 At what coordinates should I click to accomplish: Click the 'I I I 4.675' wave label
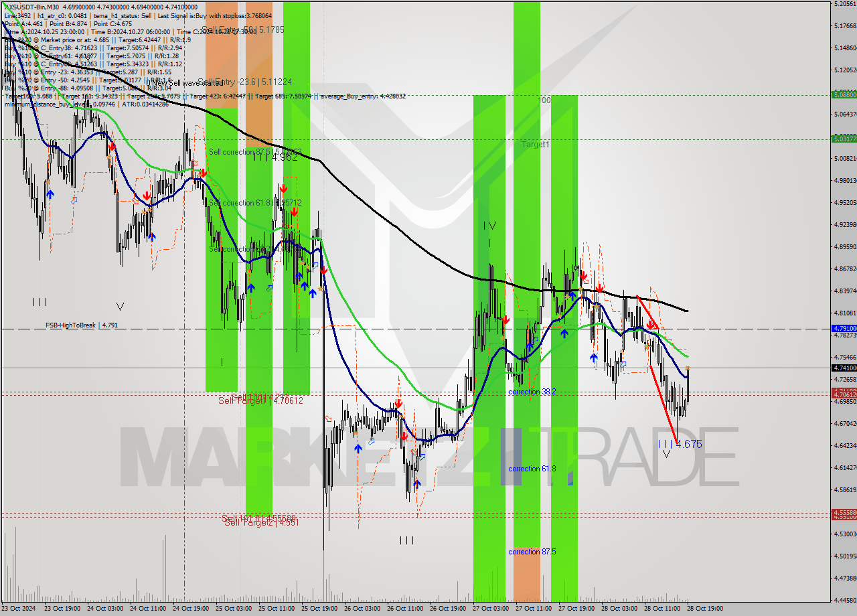(680, 444)
